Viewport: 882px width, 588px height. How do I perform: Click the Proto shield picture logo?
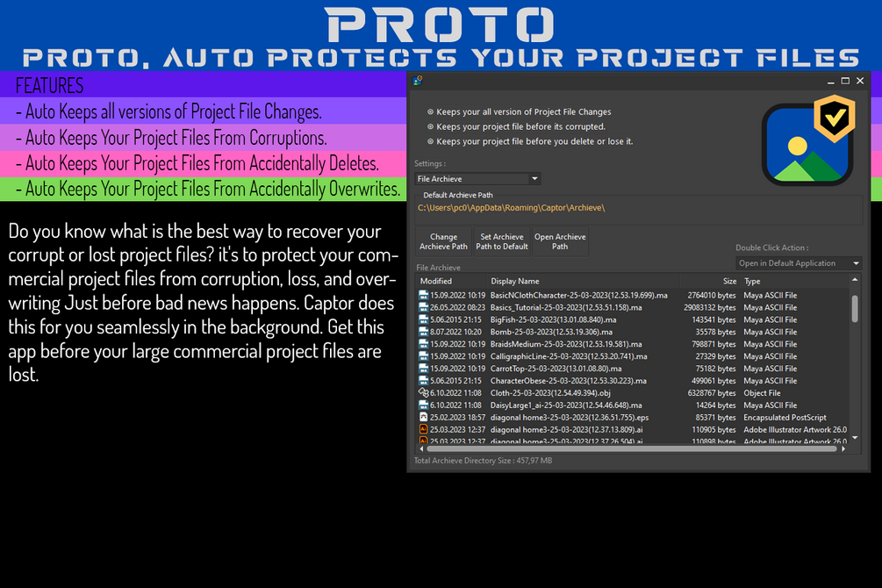[x=808, y=140]
